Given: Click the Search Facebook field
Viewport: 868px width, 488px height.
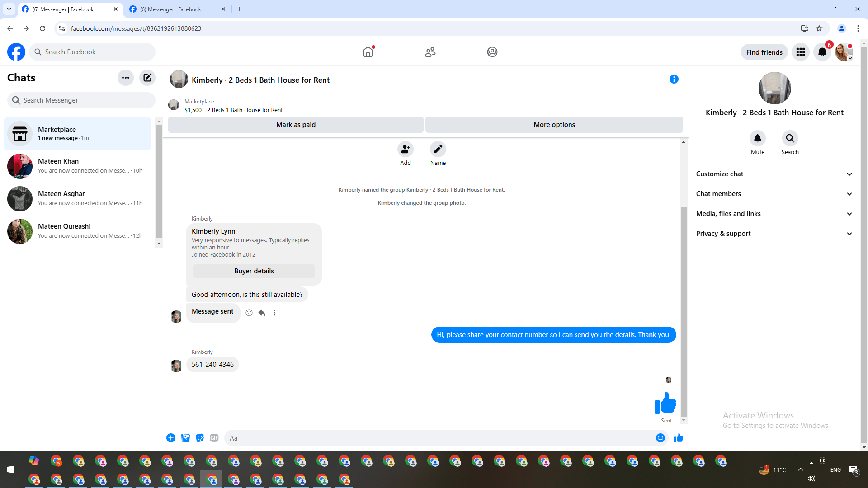Looking at the screenshot, I should click(x=92, y=52).
